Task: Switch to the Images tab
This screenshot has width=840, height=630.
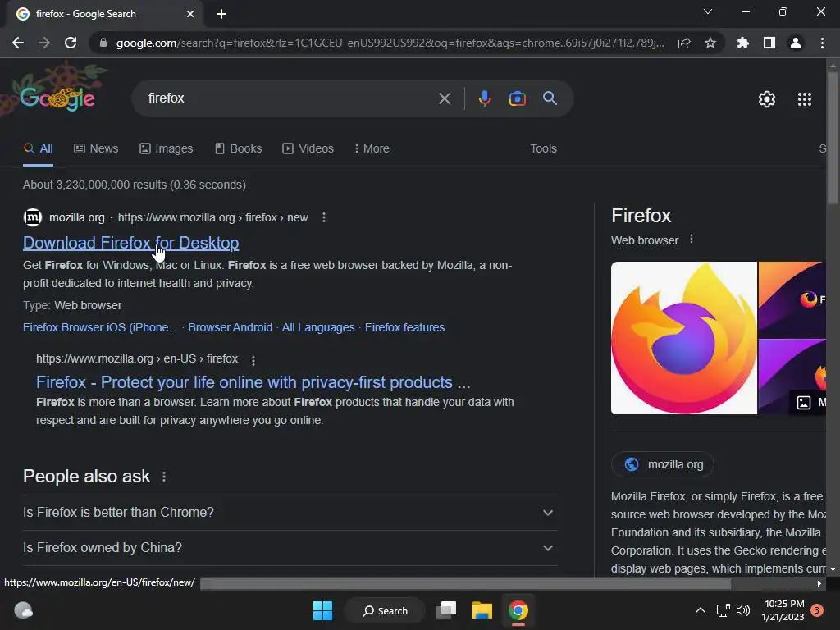Action: (166, 149)
